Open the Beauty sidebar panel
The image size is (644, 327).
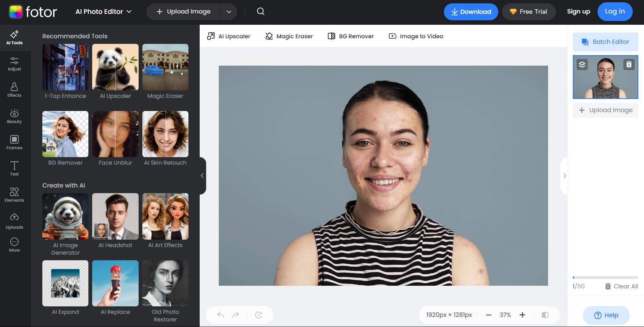[14, 117]
